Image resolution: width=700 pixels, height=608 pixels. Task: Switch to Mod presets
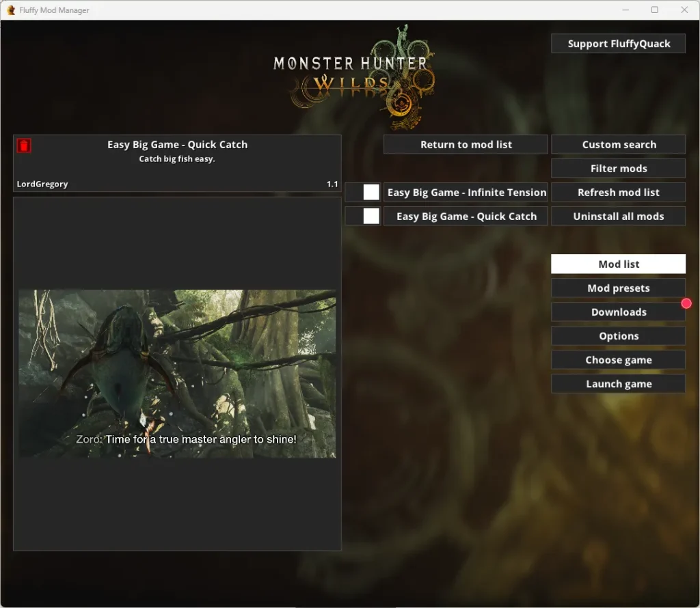[618, 288]
